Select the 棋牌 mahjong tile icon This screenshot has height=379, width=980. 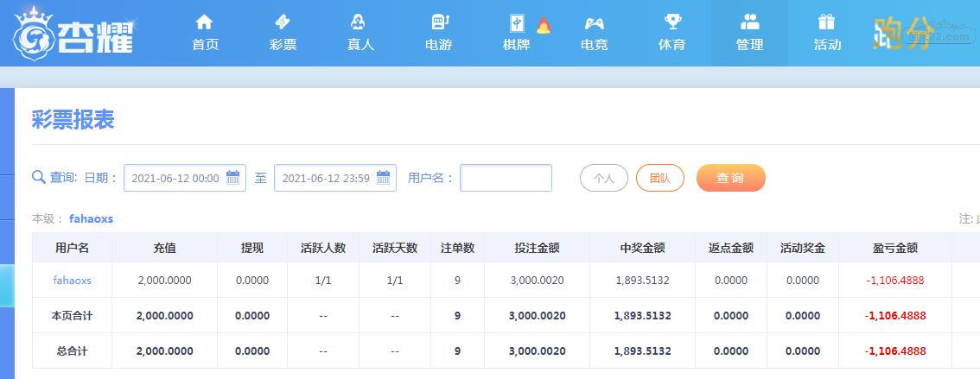coord(516,23)
